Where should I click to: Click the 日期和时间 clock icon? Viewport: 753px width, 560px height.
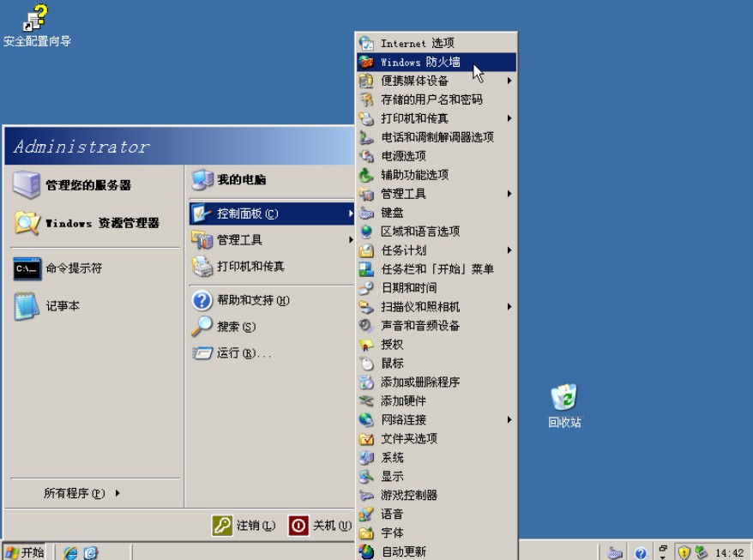click(366, 287)
